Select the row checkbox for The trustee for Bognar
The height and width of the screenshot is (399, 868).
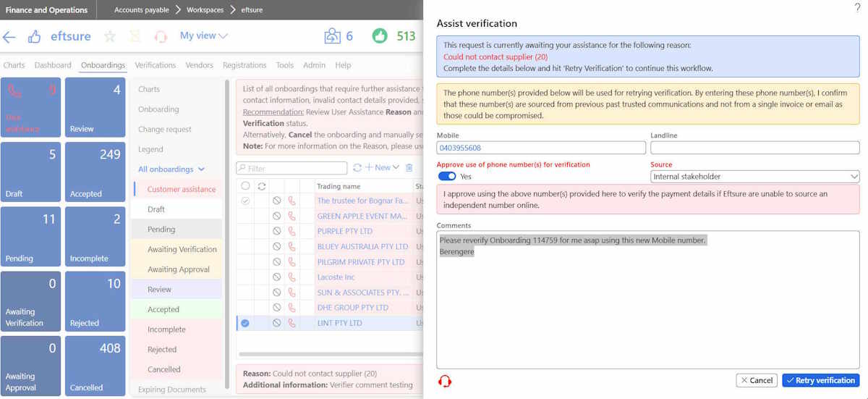(245, 201)
